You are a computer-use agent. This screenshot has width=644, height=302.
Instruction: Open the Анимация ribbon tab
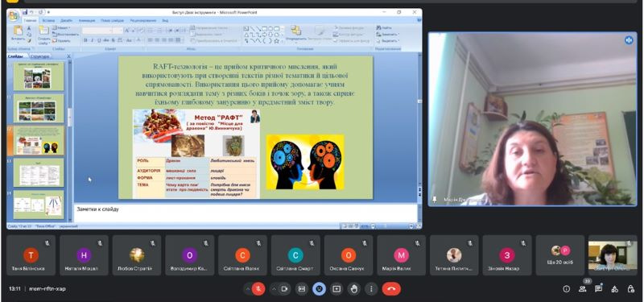pyautogui.click(x=86, y=20)
